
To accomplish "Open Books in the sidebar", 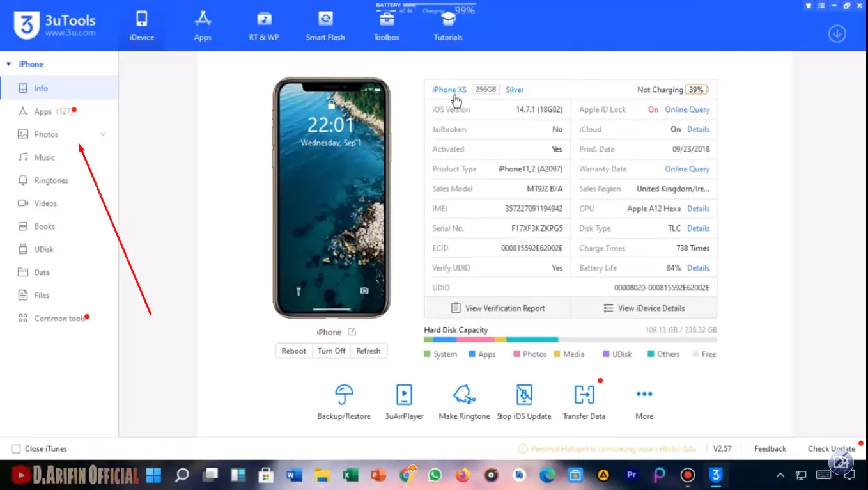I will pos(59,226).
